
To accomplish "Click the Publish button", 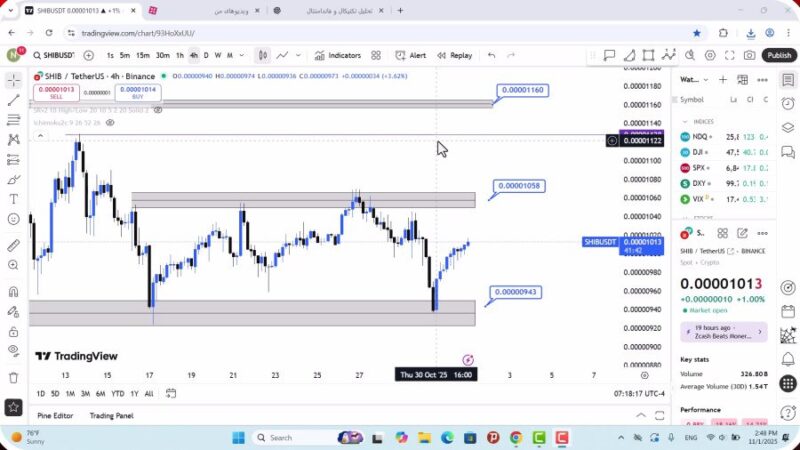I will tap(779, 55).
